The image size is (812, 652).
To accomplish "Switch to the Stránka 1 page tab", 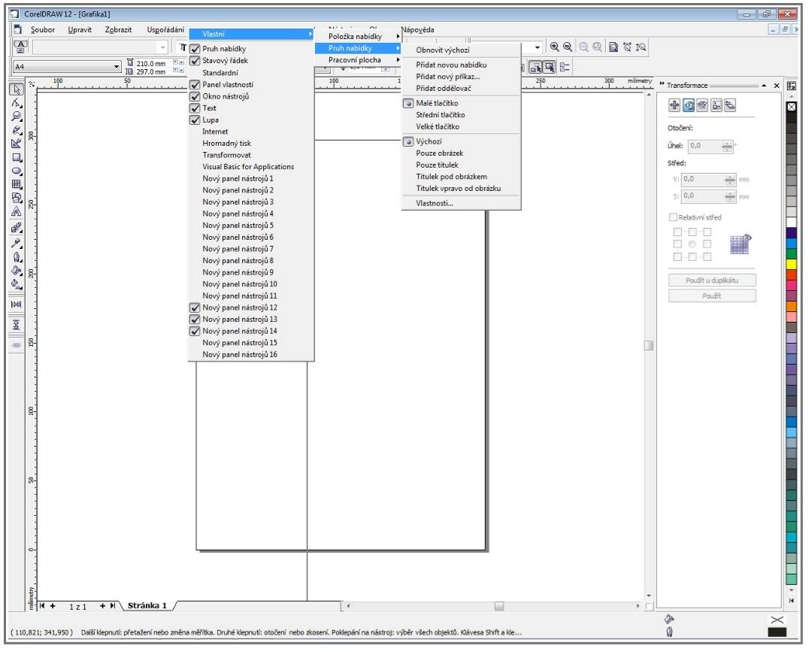I will coord(147,605).
